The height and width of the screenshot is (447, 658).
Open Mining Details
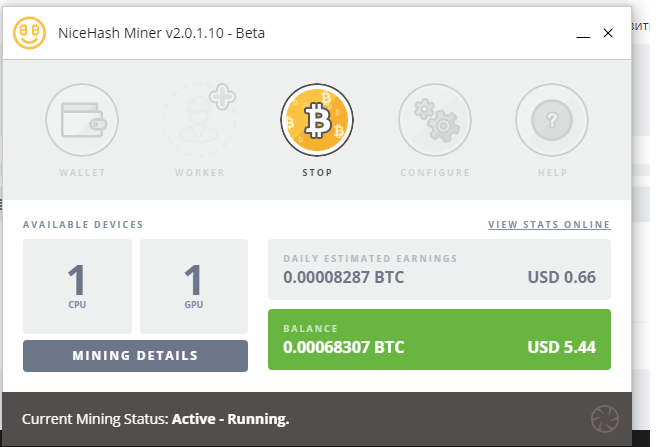135,356
